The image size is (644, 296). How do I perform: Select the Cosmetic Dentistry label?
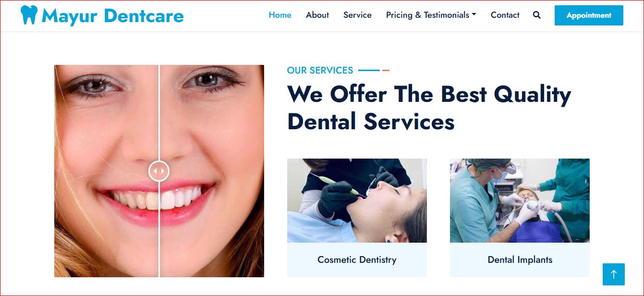(357, 260)
